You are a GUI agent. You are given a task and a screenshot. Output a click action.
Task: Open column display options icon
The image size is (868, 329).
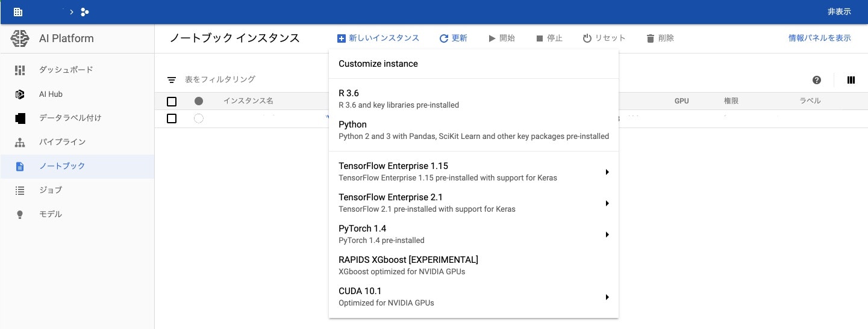[x=851, y=80]
